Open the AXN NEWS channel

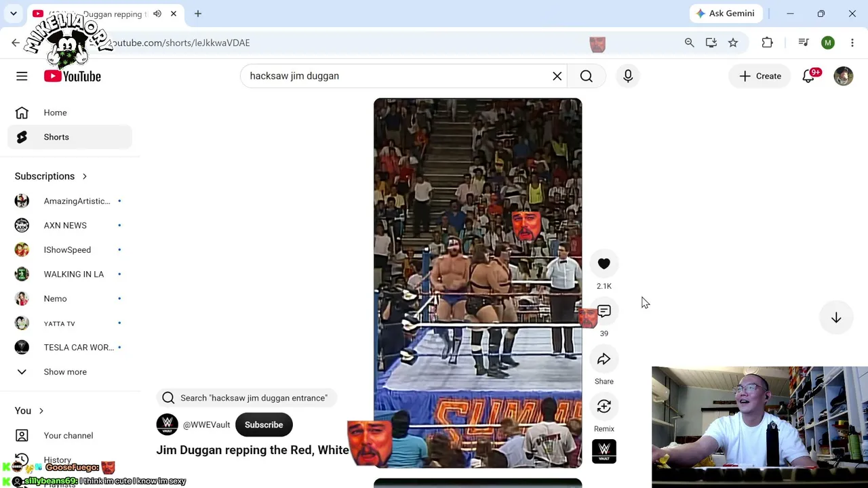coord(70,225)
